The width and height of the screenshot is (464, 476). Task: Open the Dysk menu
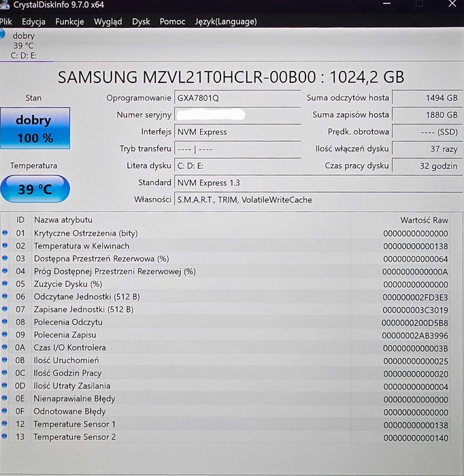pos(141,22)
